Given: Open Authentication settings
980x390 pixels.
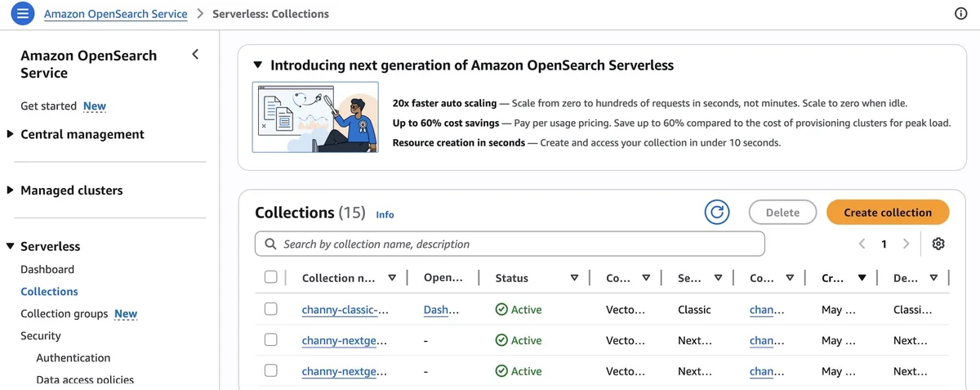Looking at the screenshot, I should point(73,358).
